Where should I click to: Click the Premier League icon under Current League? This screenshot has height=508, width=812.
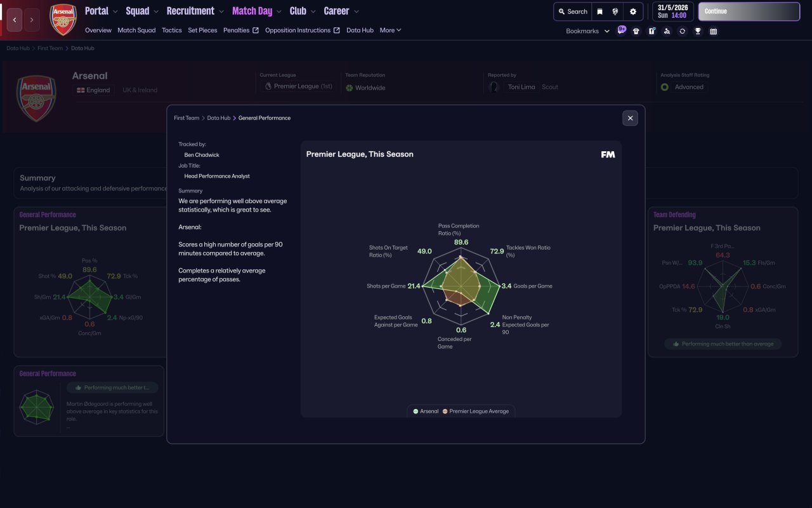[268, 86]
